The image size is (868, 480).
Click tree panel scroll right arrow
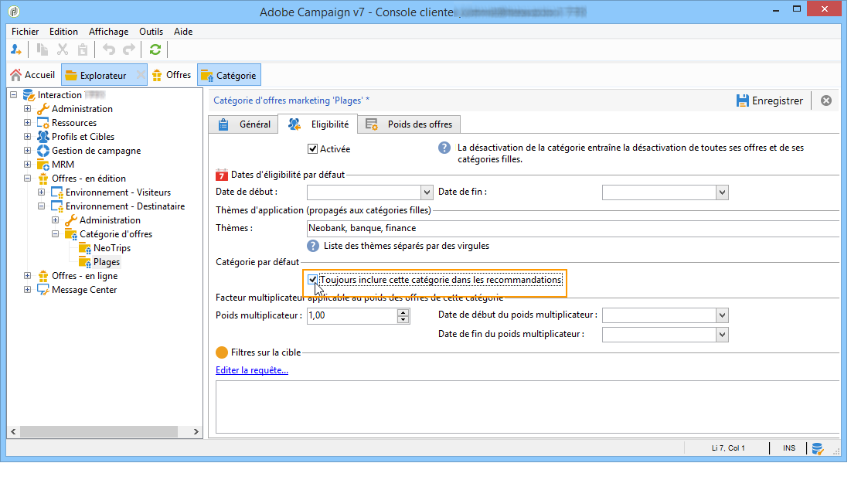point(196,431)
